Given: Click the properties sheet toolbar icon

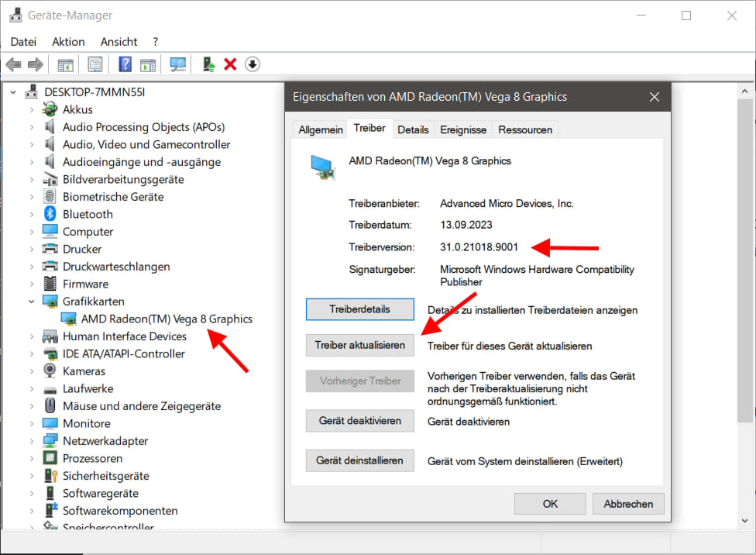Looking at the screenshot, I should pos(95,64).
